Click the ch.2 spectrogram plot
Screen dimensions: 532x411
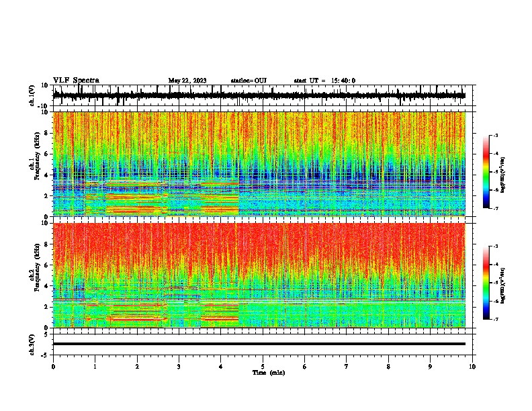pyautogui.click(x=259, y=275)
